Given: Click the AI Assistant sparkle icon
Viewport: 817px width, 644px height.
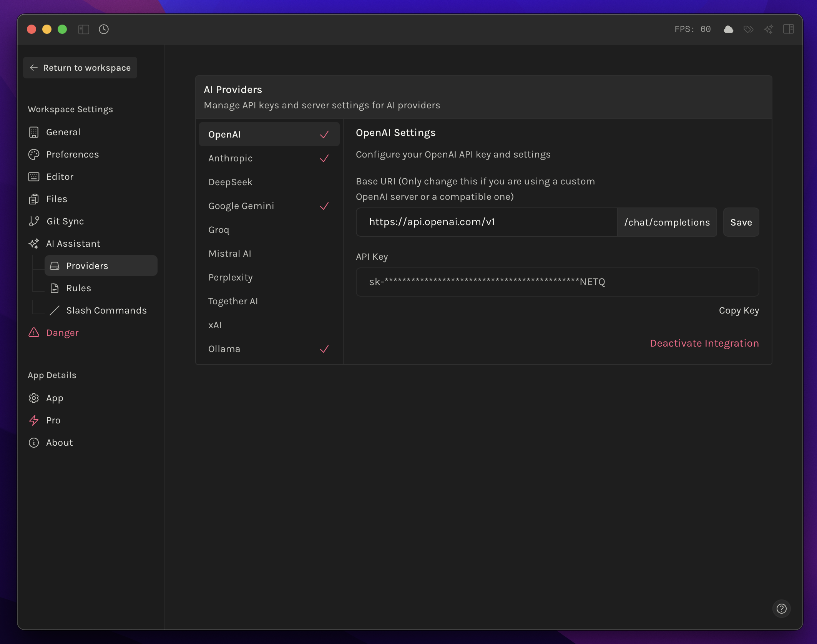Looking at the screenshot, I should pos(34,244).
